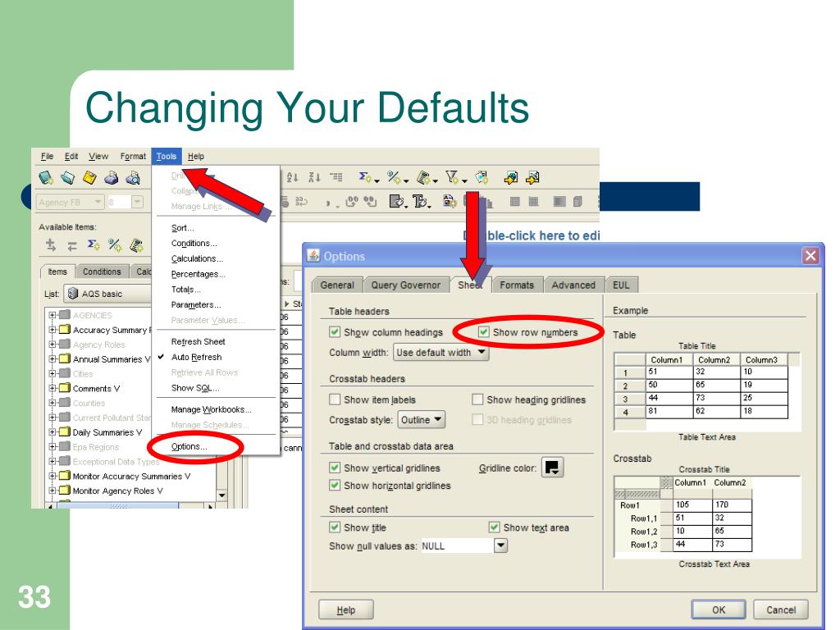Image resolution: width=840 pixels, height=630 pixels.
Task: Switch to the Query Governor tab
Action: [405, 285]
